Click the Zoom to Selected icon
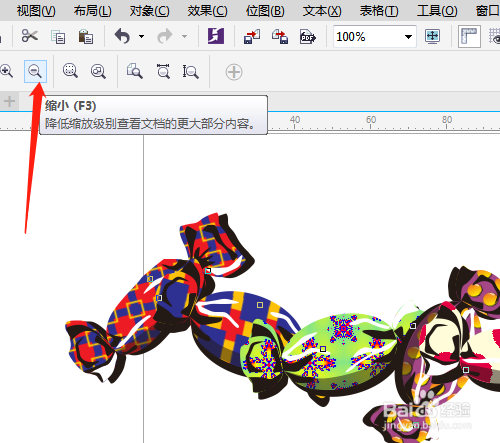The width and height of the screenshot is (500, 443). pyautogui.click(x=70, y=71)
